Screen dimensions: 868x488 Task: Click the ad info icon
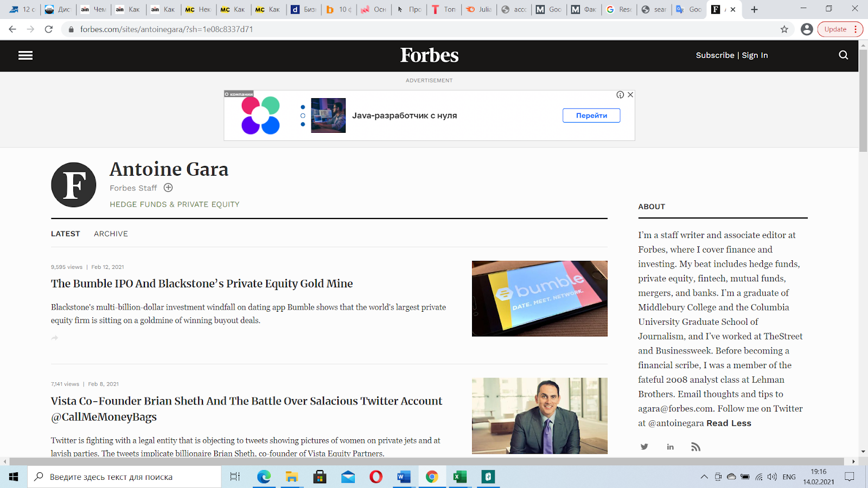(x=620, y=95)
